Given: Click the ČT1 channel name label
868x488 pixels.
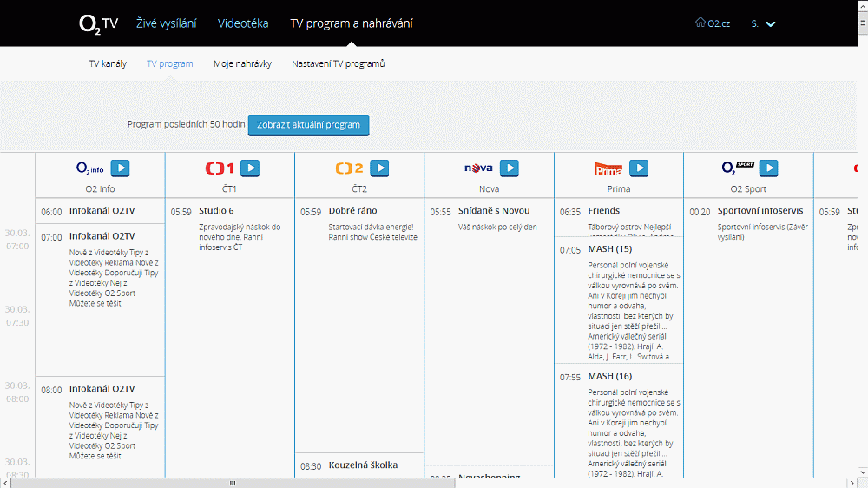Looking at the screenshot, I should 229,189.
